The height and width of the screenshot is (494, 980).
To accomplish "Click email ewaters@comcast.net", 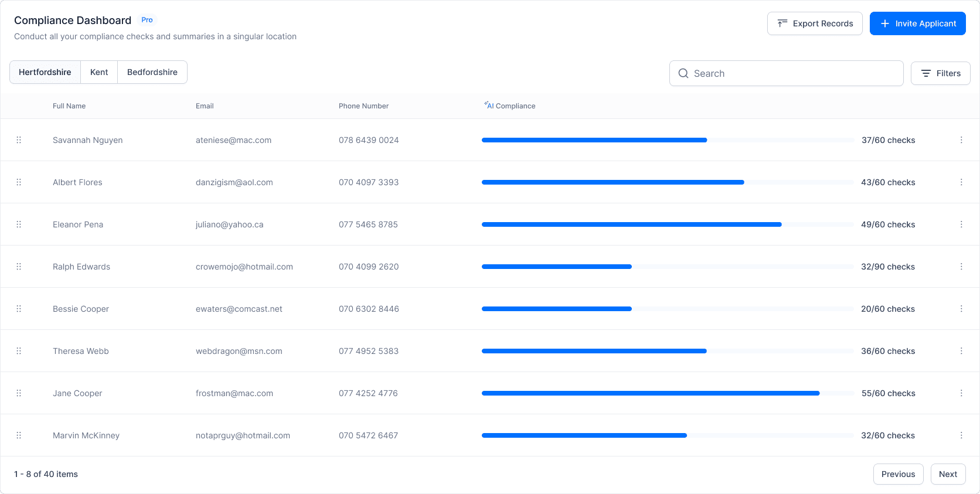I will click(x=239, y=309).
